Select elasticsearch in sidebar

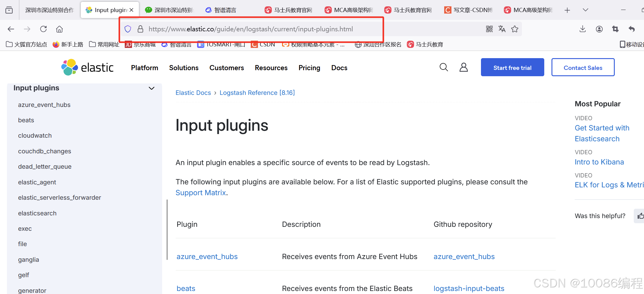coord(37,213)
